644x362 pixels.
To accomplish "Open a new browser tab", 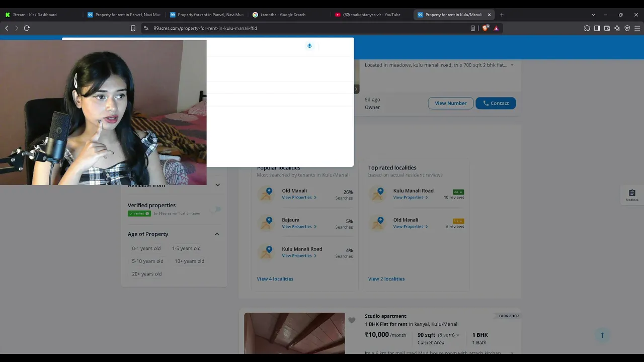I will click(x=502, y=15).
